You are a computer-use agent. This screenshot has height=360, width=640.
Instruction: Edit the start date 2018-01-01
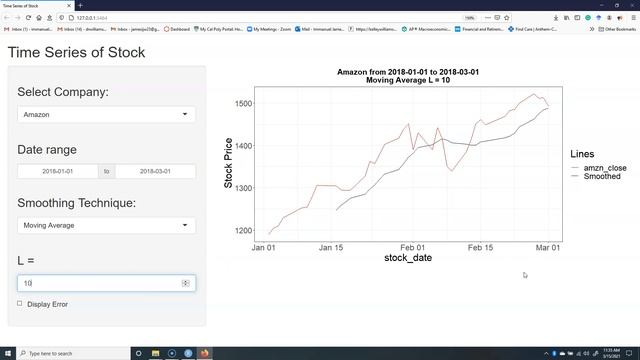(58, 171)
